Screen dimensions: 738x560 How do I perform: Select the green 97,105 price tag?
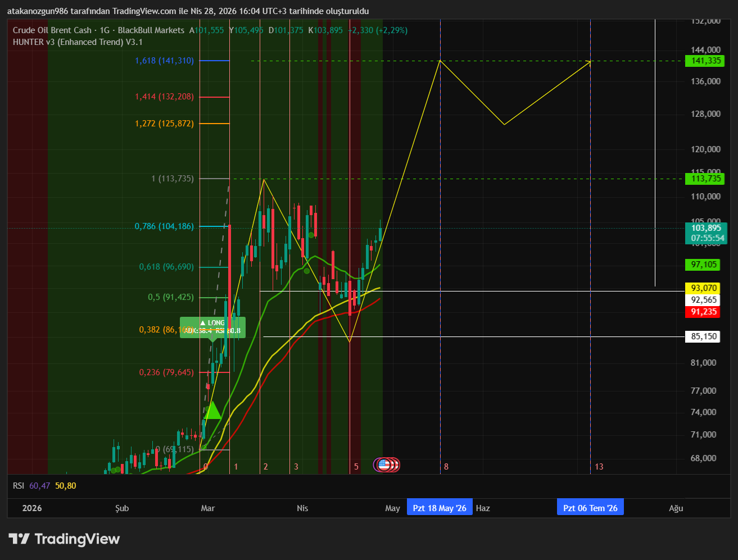[x=704, y=265]
